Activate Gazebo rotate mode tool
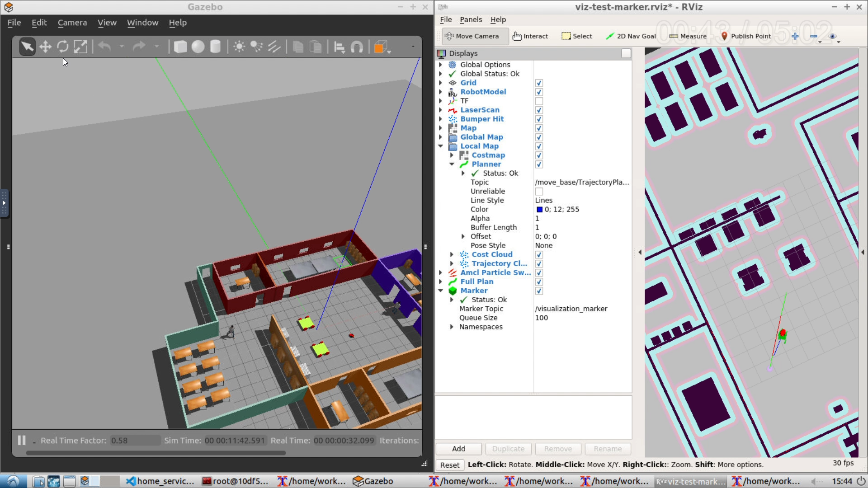 63,47
